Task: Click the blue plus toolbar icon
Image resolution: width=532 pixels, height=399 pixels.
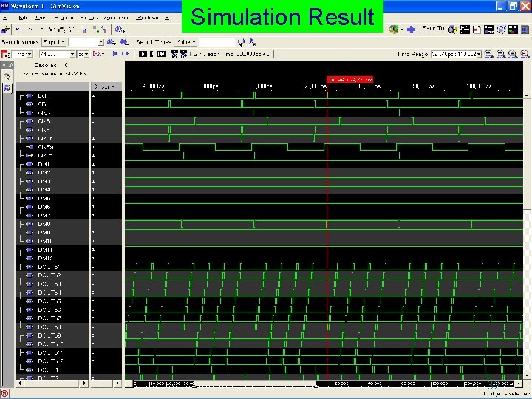Action: [x=412, y=30]
